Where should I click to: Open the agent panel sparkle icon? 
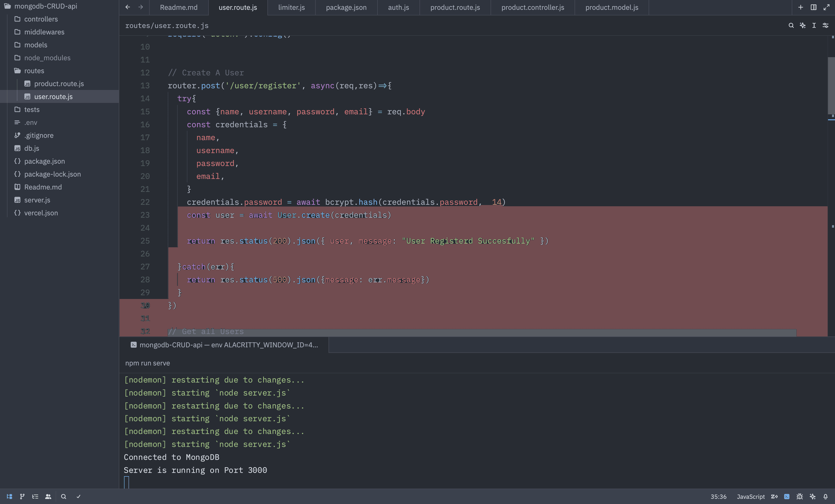click(813, 497)
